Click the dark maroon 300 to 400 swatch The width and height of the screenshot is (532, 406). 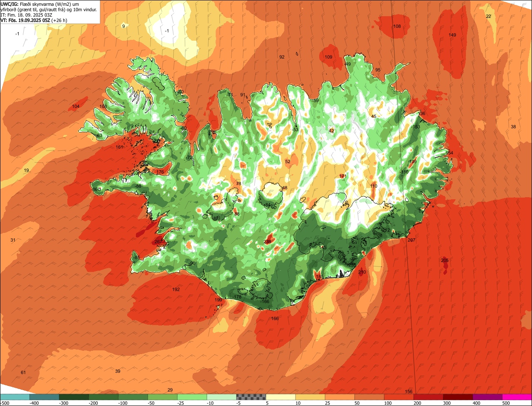pyautogui.click(x=458, y=397)
